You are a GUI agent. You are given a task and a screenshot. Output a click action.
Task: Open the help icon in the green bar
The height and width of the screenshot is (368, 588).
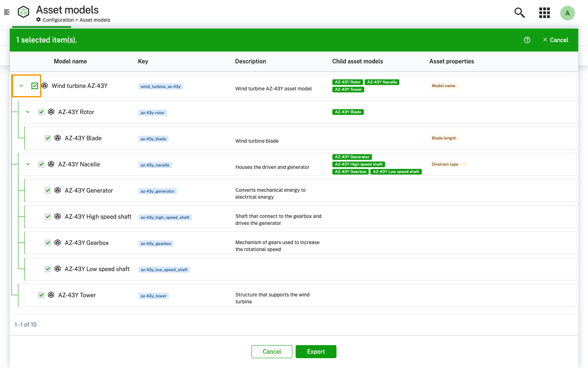point(527,40)
